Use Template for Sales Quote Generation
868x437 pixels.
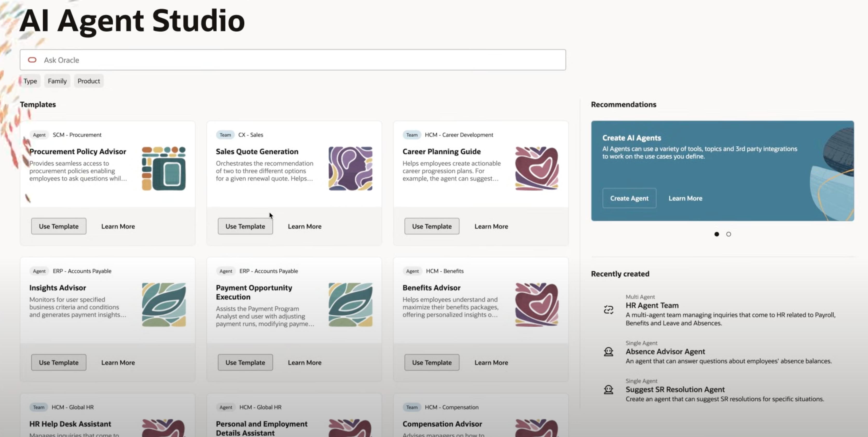coord(245,226)
